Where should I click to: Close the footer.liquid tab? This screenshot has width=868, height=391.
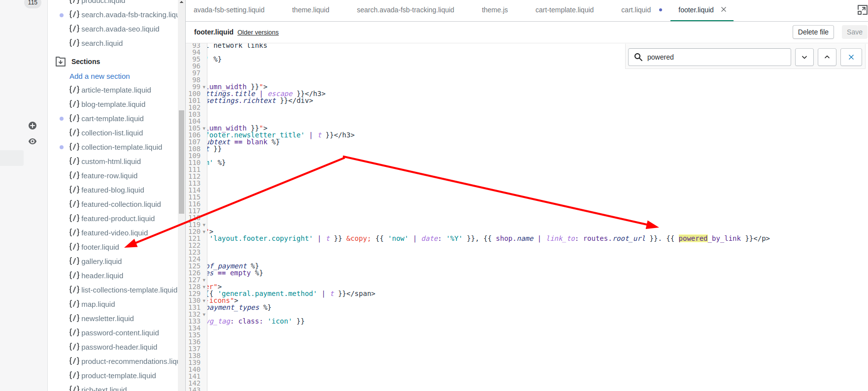point(724,9)
